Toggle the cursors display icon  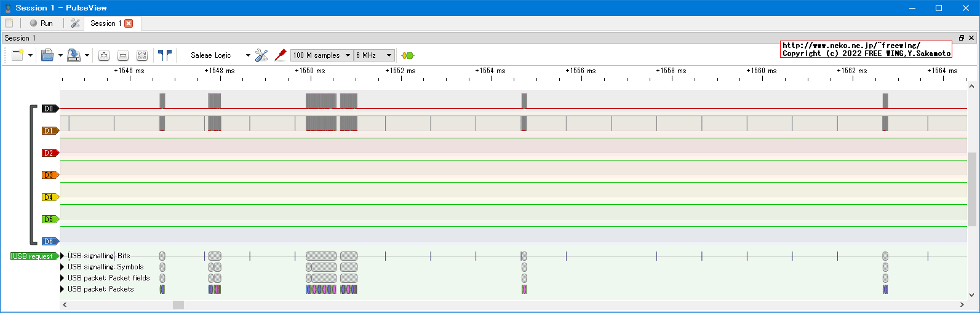(x=164, y=55)
